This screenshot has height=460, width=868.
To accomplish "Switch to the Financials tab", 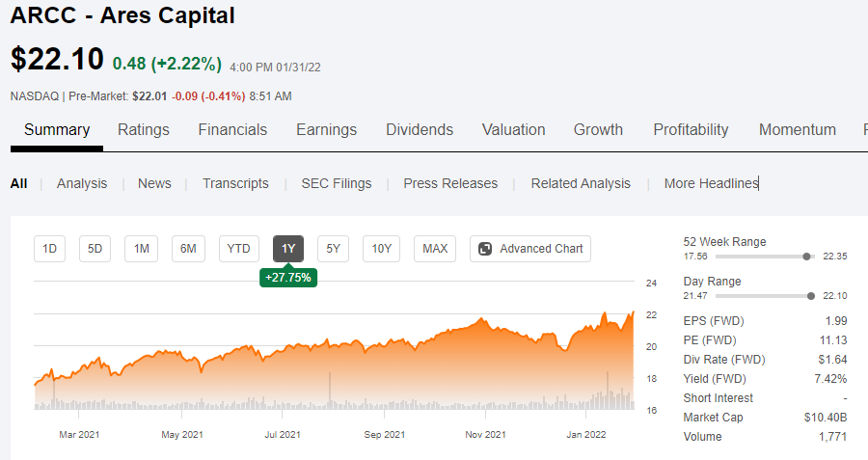I will tap(232, 129).
